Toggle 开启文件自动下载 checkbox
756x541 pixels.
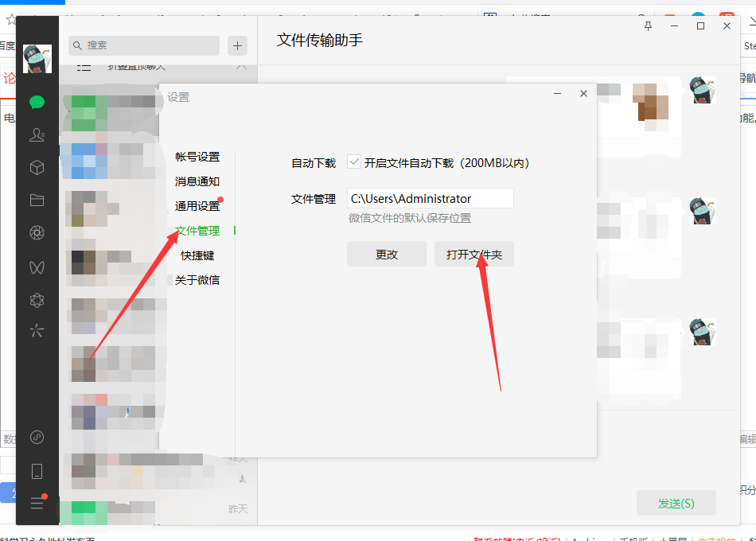[354, 162]
